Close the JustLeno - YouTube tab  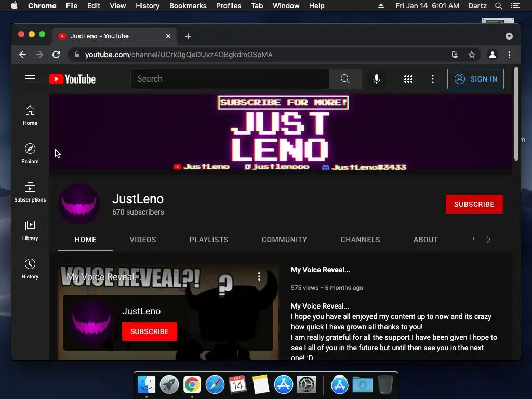point(168,36)
